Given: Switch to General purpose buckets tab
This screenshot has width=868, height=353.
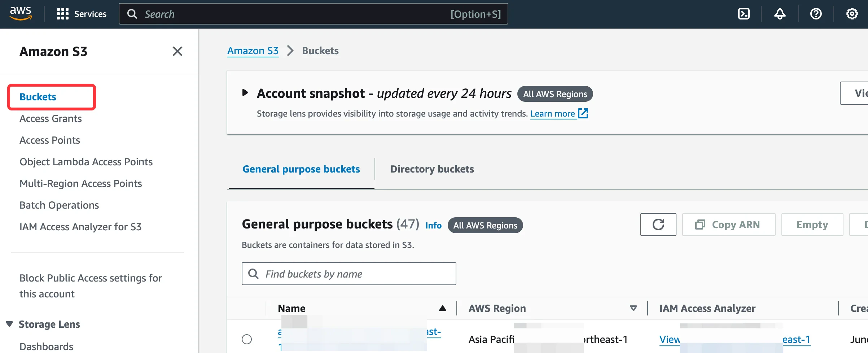Looking at the screenshot, I should coord(301,169).
